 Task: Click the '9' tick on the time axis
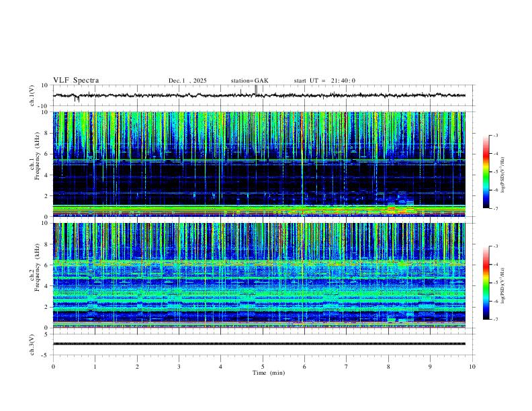click(x=430, y=367)
